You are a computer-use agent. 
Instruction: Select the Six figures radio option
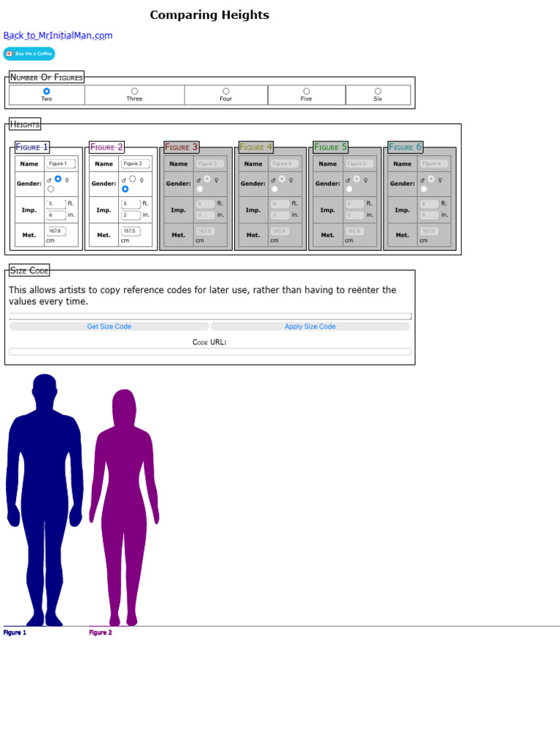tap(378, 91)
